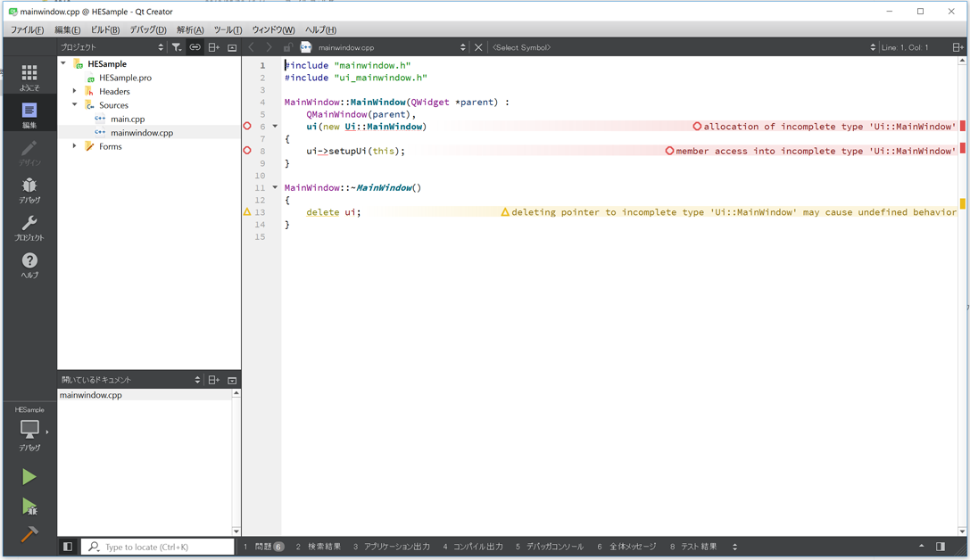This screenshot has height=560, width=970.
Task: Click Line 1, Col 1 position indicator
Action: click(905, 47)
